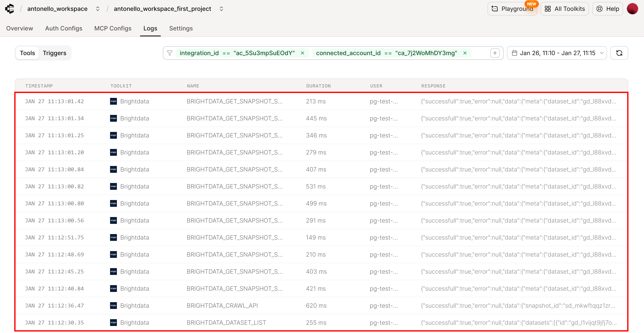
Task: Remove the connected_account_id filter chip
Action: [x=465, y=53]
